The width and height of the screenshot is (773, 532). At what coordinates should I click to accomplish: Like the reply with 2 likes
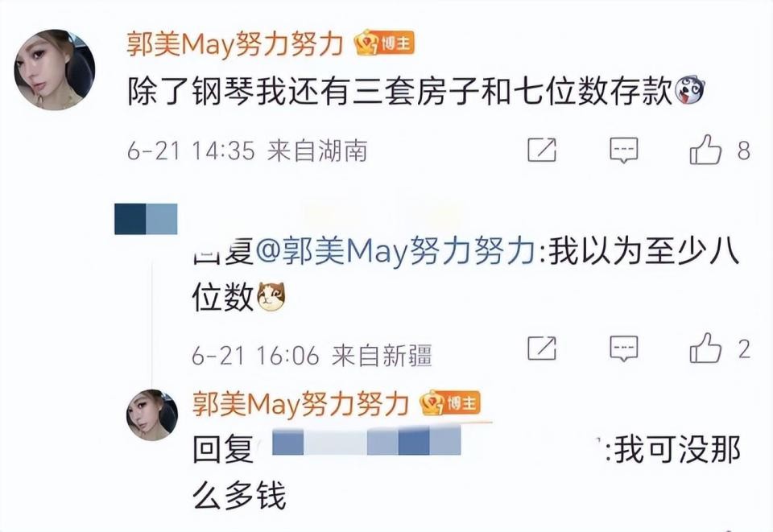pos(705,348)
